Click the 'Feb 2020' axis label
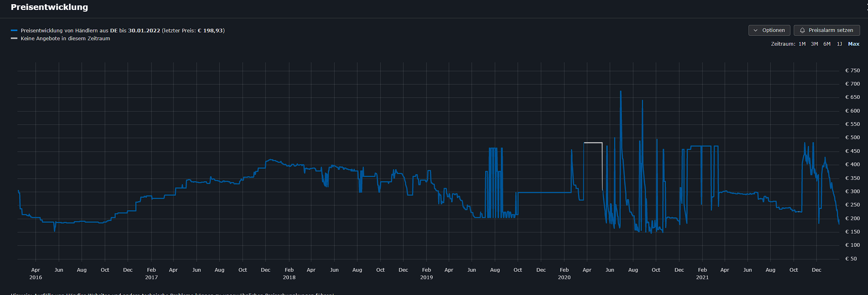This screenshot has height=295, width=868. (x=564, y=273)
